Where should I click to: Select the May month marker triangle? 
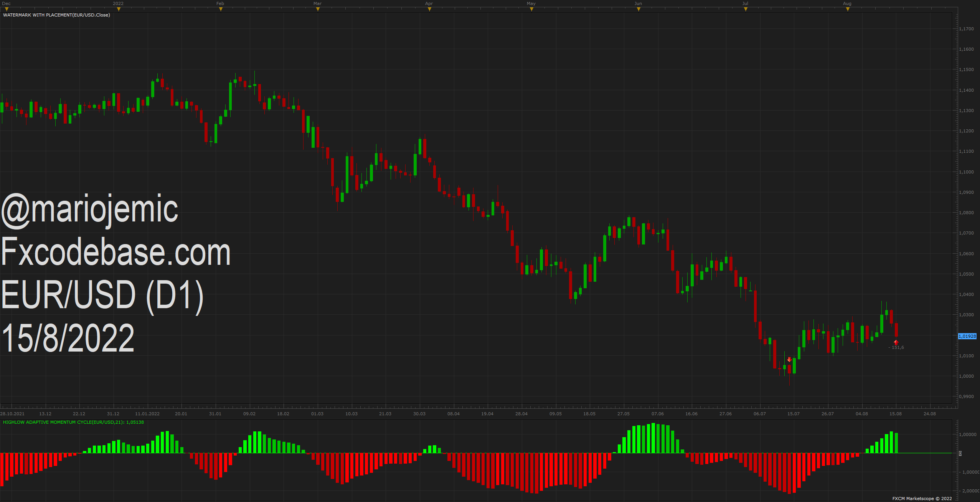click(531, 9)
